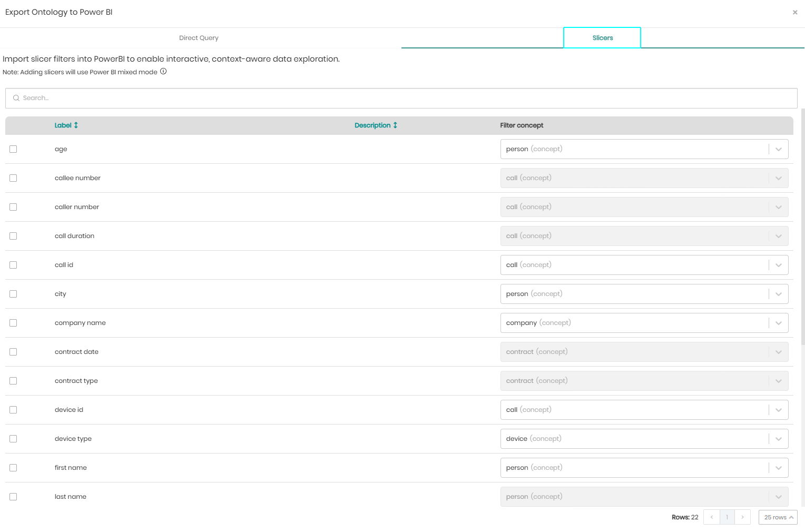The width and height of the screenshot is (805, 532).
Task: Click the Label column sort arrows icon
Action: coord(76,125)
